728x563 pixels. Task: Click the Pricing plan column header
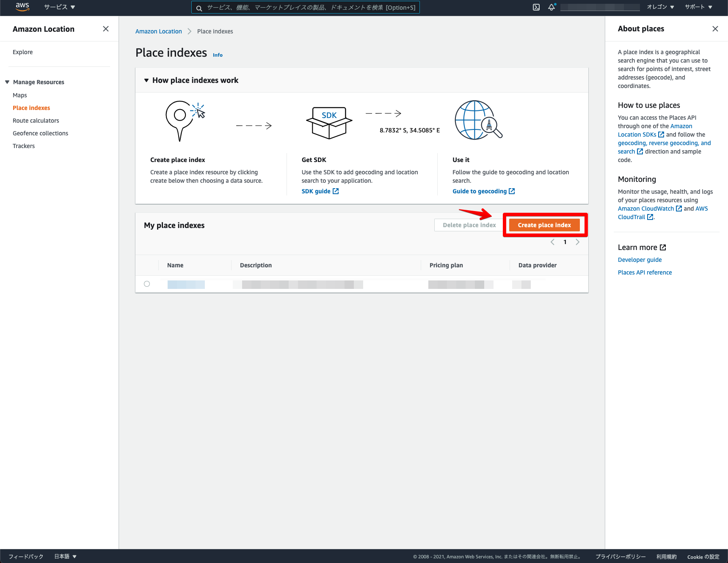(446, 265)
